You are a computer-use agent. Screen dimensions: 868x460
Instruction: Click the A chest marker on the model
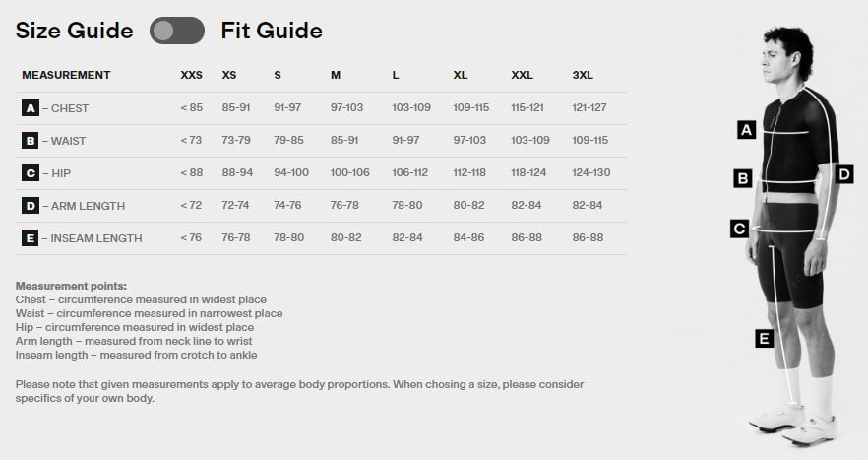pyautogui.click(x=746, y=129)
